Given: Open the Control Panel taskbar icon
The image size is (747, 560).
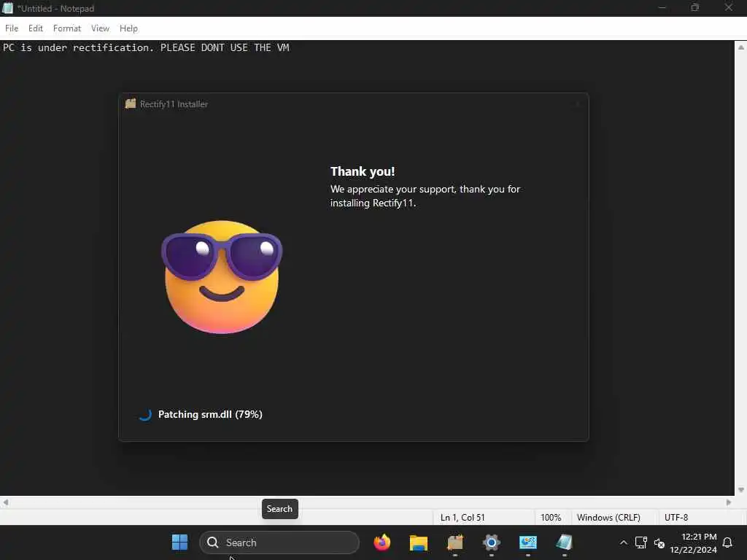Looking at the screenshot, I should 528,542.
